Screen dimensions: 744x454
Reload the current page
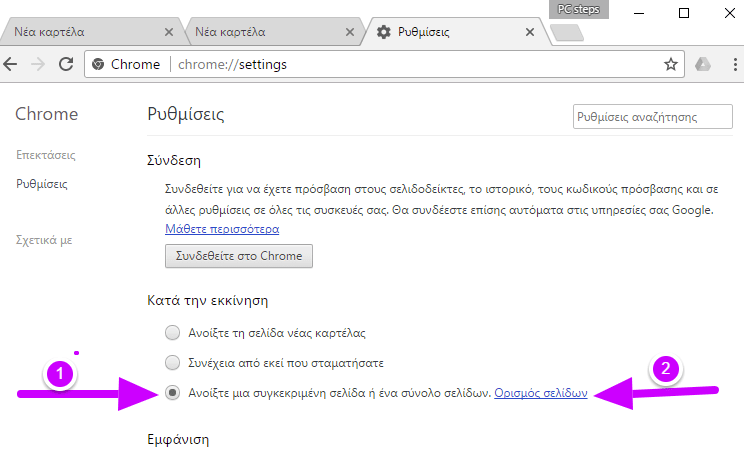pos(66,64)
